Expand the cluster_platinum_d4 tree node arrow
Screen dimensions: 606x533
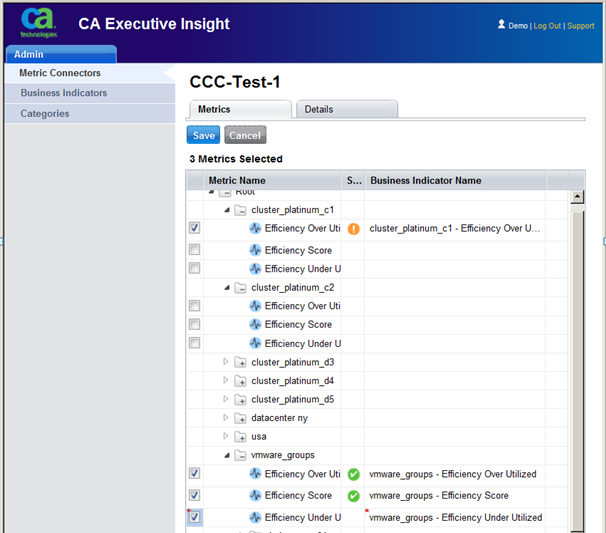(x=226, y=380)
